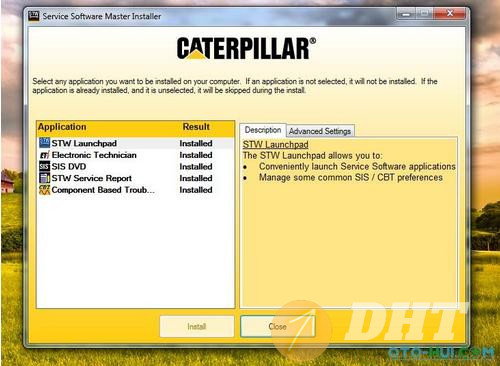Click the Application column header
Screen dimensions: 500x366
click(62, 127)
